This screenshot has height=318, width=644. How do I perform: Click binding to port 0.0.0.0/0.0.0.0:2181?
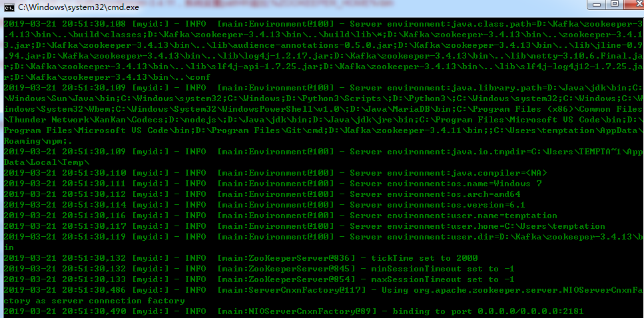[488, 311]
